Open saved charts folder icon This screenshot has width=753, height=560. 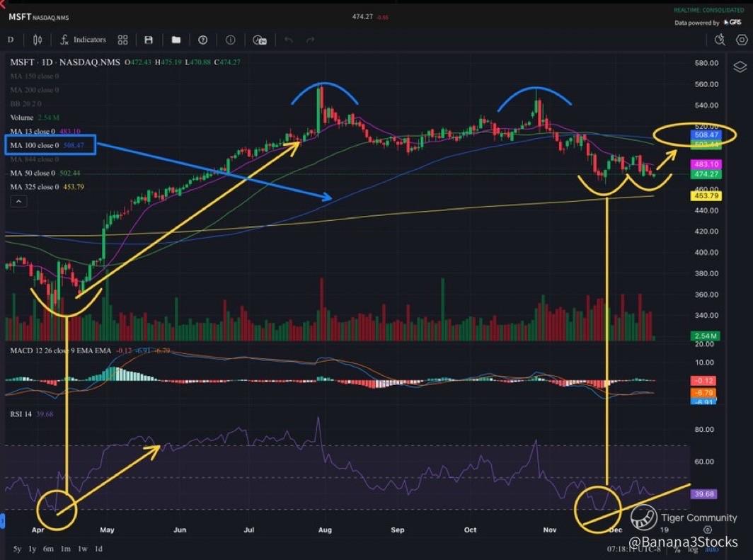176,40
